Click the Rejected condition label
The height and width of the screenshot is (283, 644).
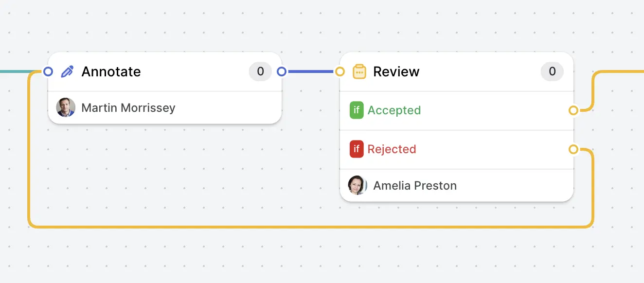392,149
